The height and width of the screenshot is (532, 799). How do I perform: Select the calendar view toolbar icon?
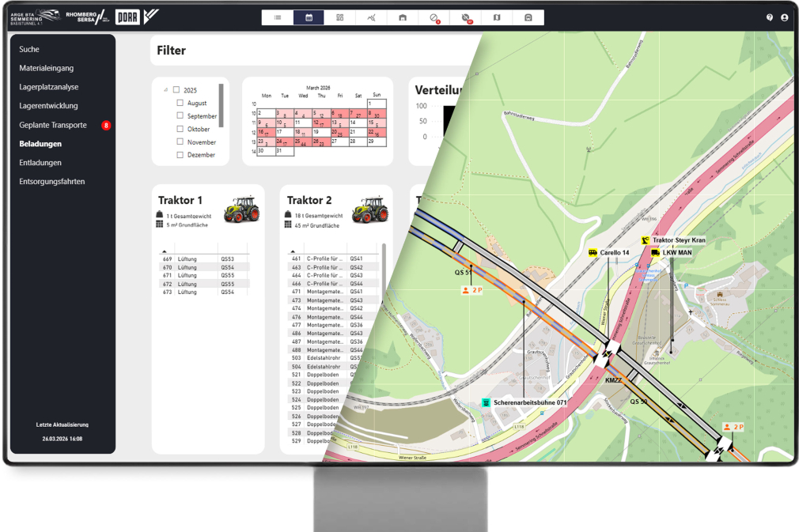pos(309,18)
